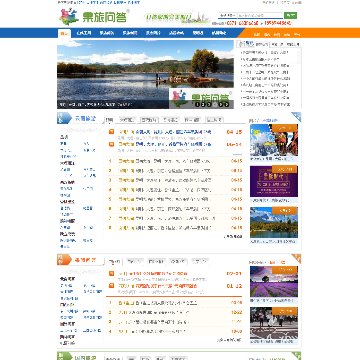The height and width of the screenshot is (360, 360).
Task: Open the green travel banner ad beside the logo
Action: click(x=177, y=17)
